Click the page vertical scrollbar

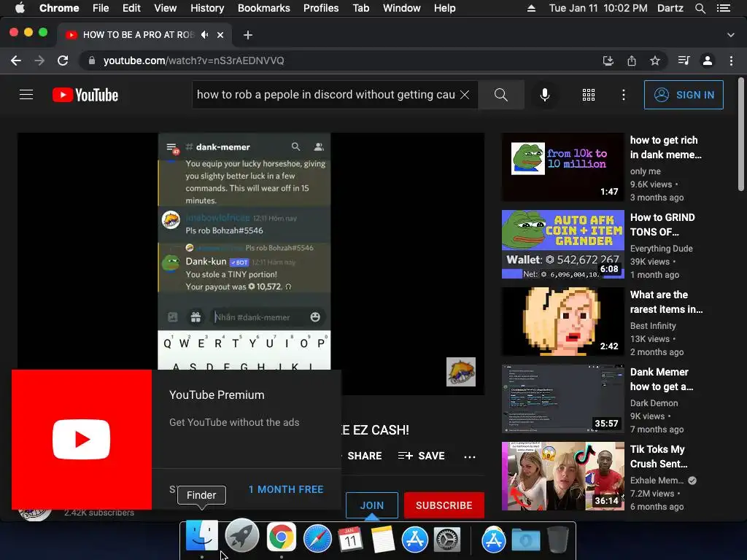coord(741,135)
